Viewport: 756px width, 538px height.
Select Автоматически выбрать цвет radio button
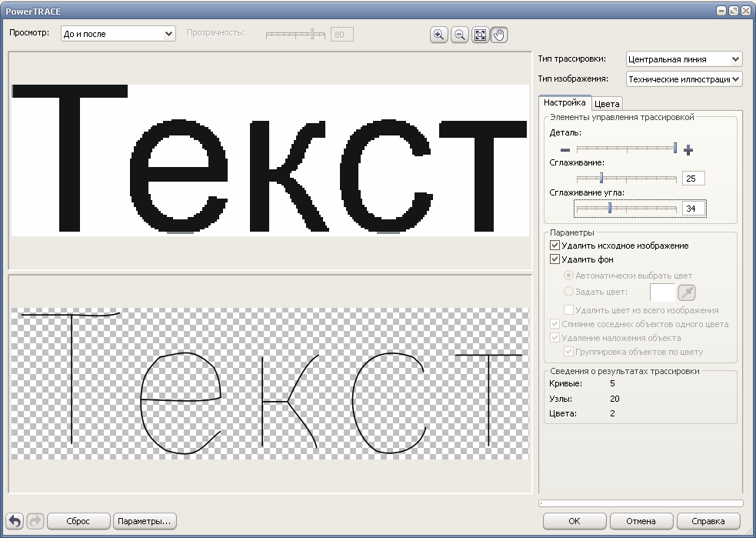[569, 276]
